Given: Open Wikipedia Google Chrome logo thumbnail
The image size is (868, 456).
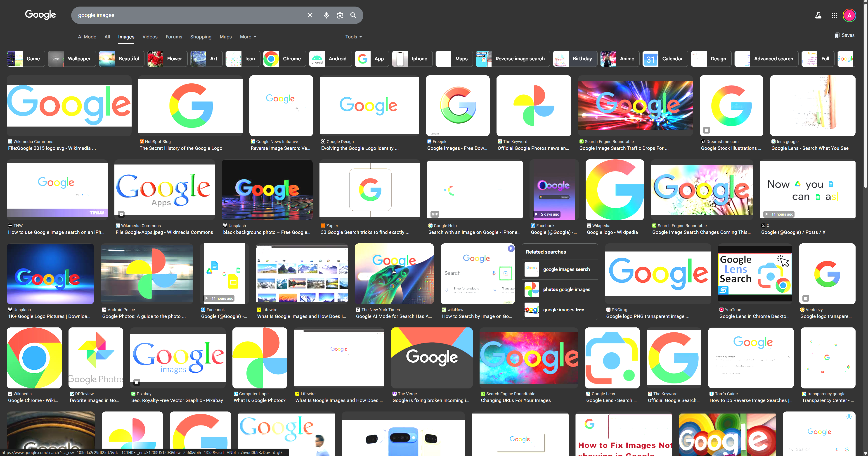Looking at the screenshot, I should coord(34,358).
